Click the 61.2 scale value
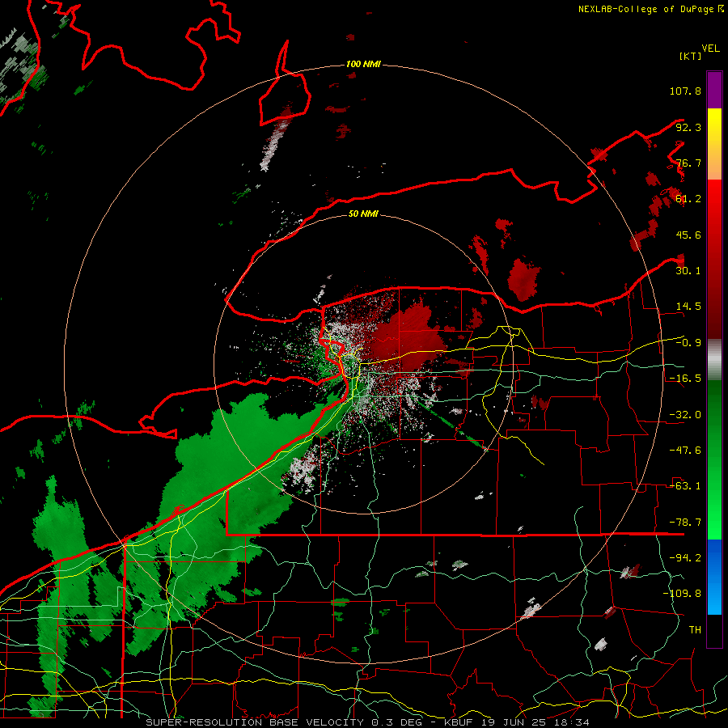Screen dimensions: 728x728 pos(688,199)
